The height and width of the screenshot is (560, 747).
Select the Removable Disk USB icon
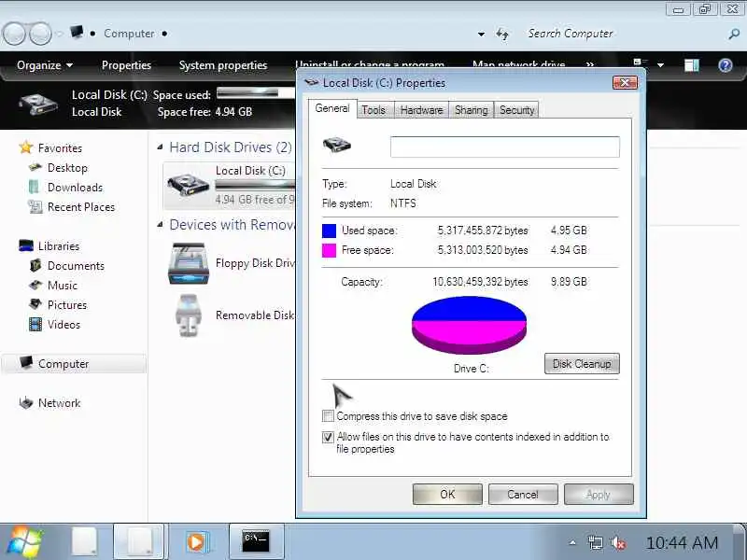tap(189, 315)
